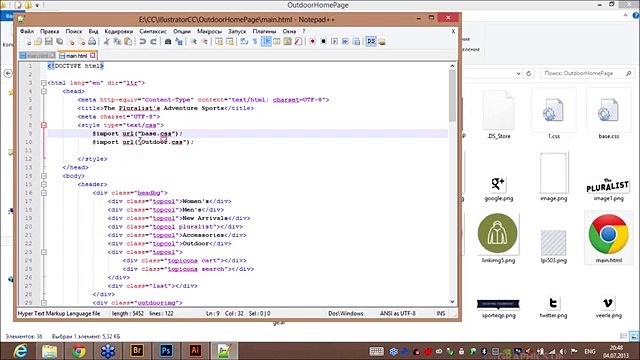Collapse the topcol div fold on line 23
The image size is (640, 360).
point(44,252)
